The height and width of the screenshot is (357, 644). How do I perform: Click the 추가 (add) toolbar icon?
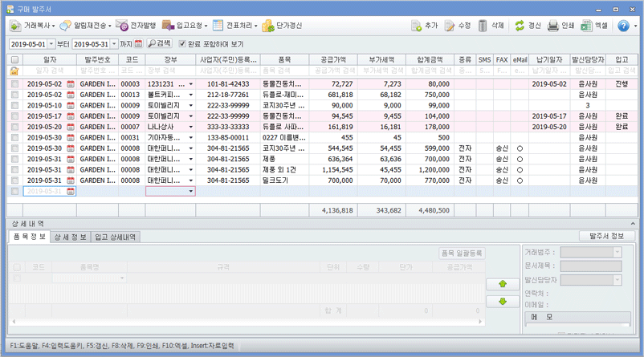pyautogui.click(x=417, y=26)
